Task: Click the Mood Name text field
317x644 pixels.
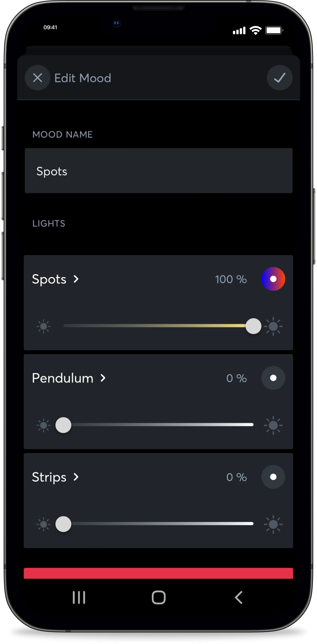Action: [158, 171]
